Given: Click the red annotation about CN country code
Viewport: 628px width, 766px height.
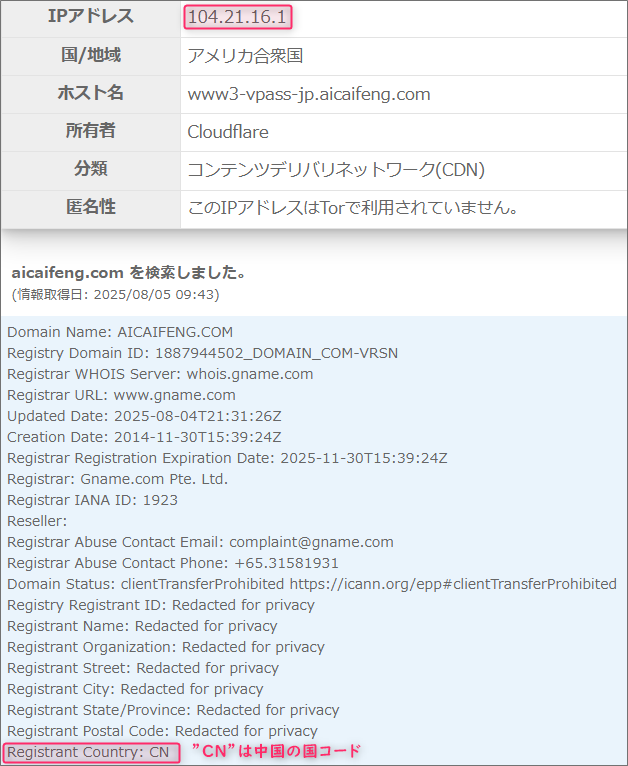Looking at the screenshot, I should pos(276,751).
